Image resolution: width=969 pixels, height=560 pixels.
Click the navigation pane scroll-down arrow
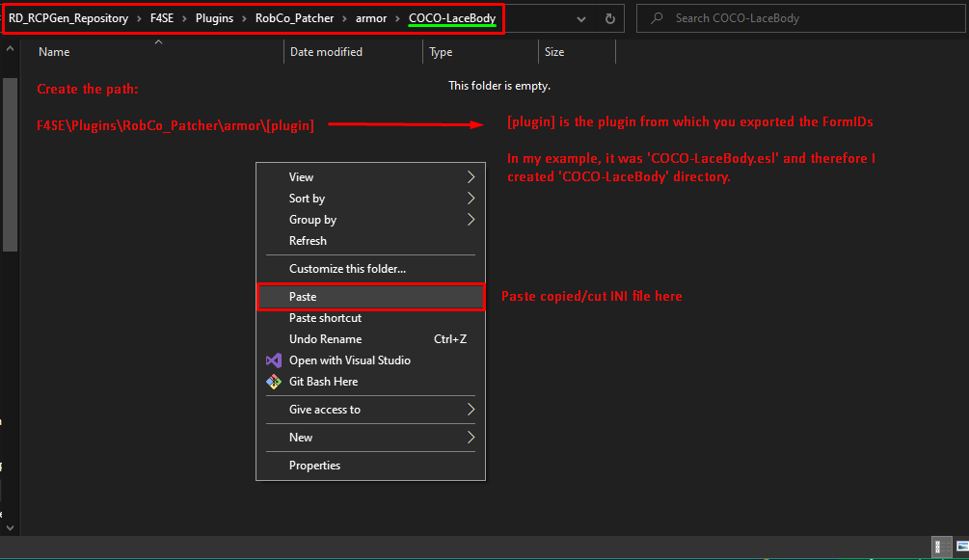pyautogui.click(x=10, y=528)
